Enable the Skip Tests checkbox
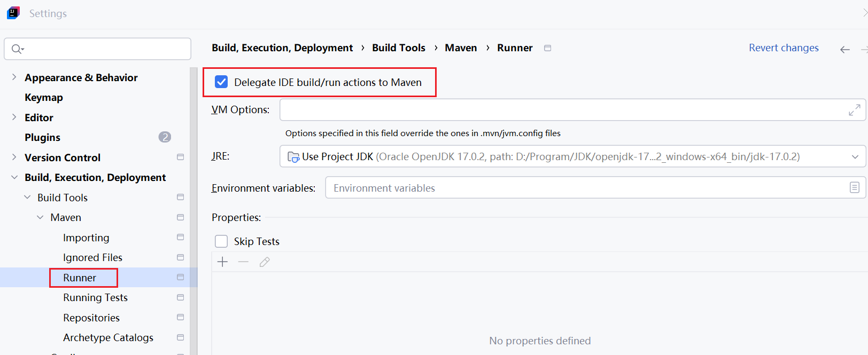 click(221, 241)
